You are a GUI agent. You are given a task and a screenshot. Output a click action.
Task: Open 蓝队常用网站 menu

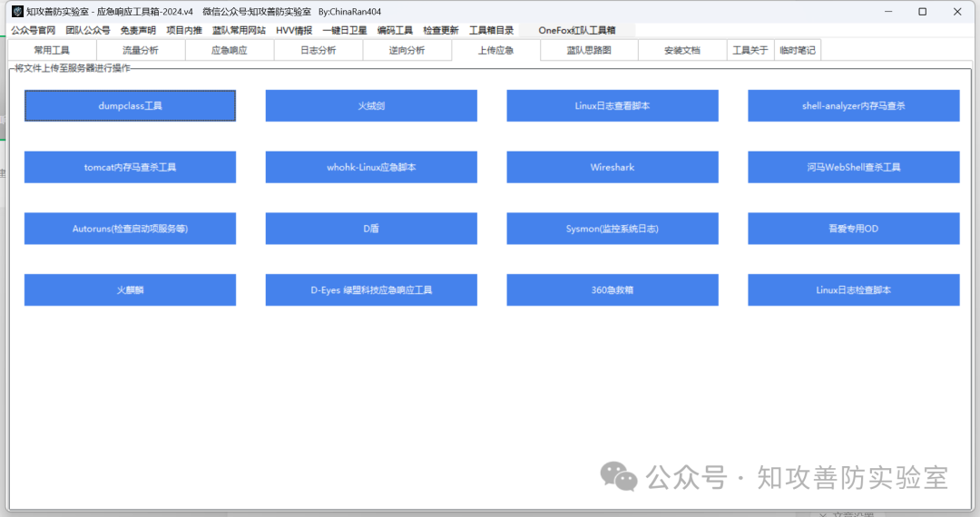pyautogui.click(x=239, y=30)
